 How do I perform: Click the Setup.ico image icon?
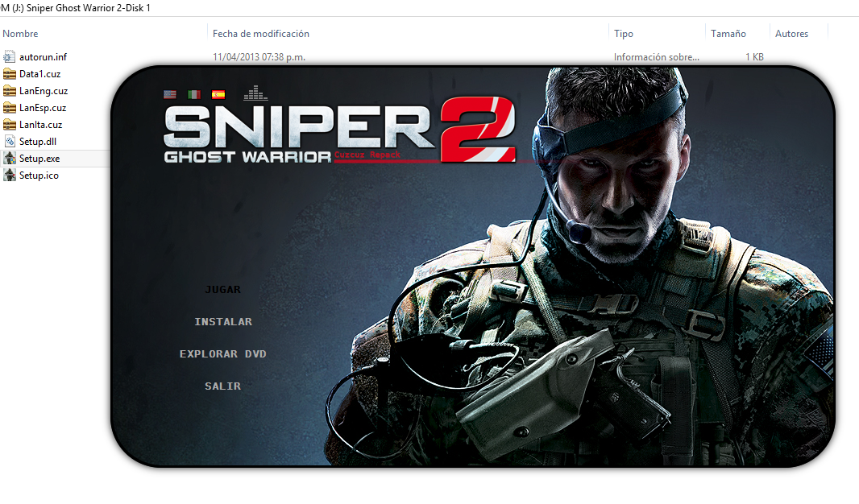[10, 176]
